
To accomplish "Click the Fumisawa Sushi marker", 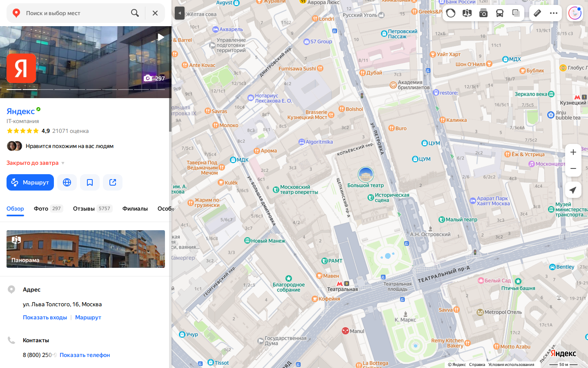I will [x=320, y=68].
